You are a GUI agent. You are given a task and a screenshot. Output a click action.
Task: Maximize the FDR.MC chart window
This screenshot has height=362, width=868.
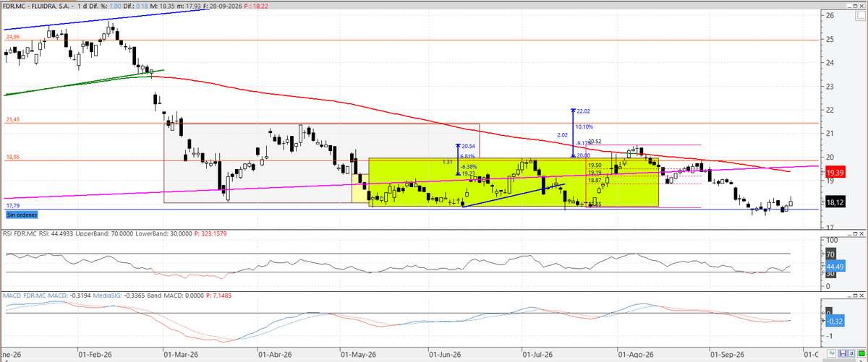pyautogui.click(x=856, y=6)
